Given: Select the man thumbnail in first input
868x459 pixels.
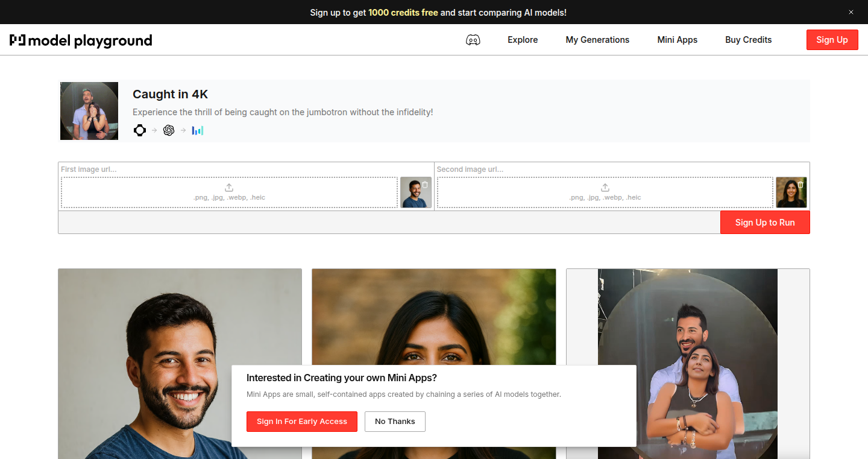Looking at the screenshot, I should (x=416, y=192).
